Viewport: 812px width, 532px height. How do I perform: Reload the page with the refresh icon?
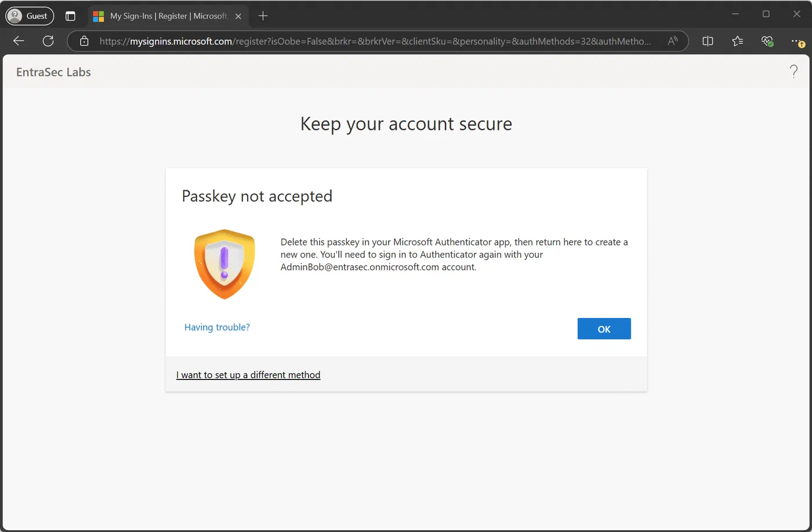[48, 41]
